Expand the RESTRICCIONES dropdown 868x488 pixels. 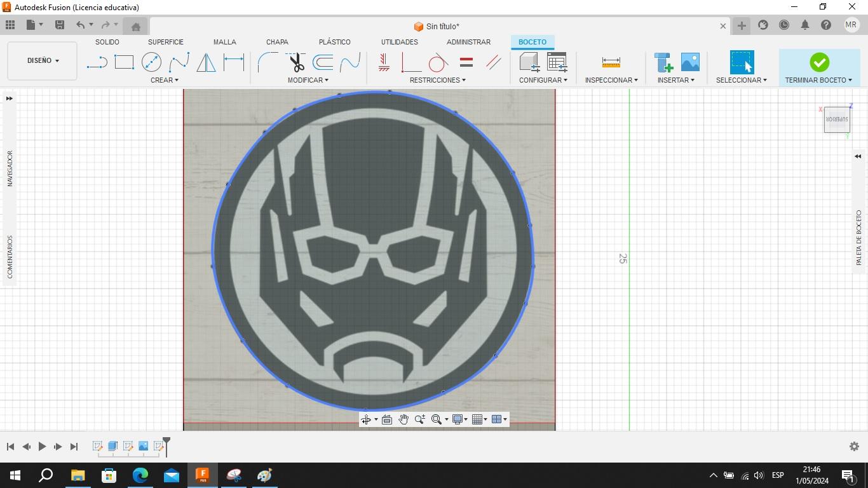point(438,80)
